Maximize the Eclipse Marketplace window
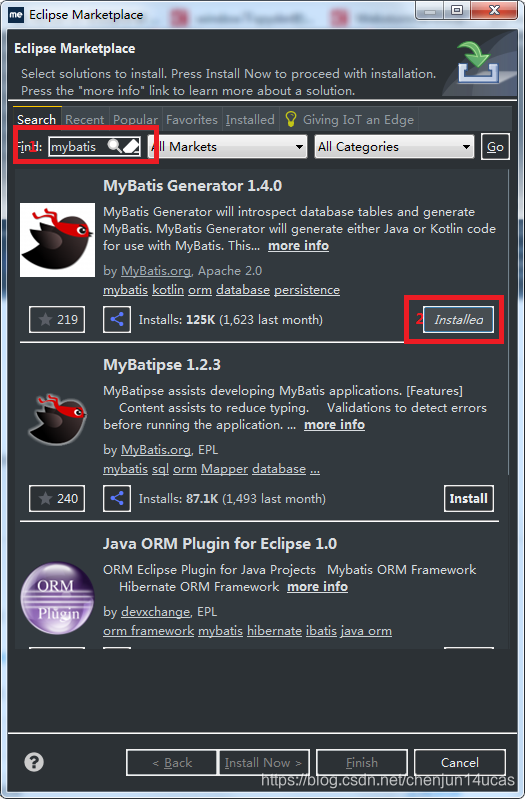525x799 pixels. [x=457, y=10]
